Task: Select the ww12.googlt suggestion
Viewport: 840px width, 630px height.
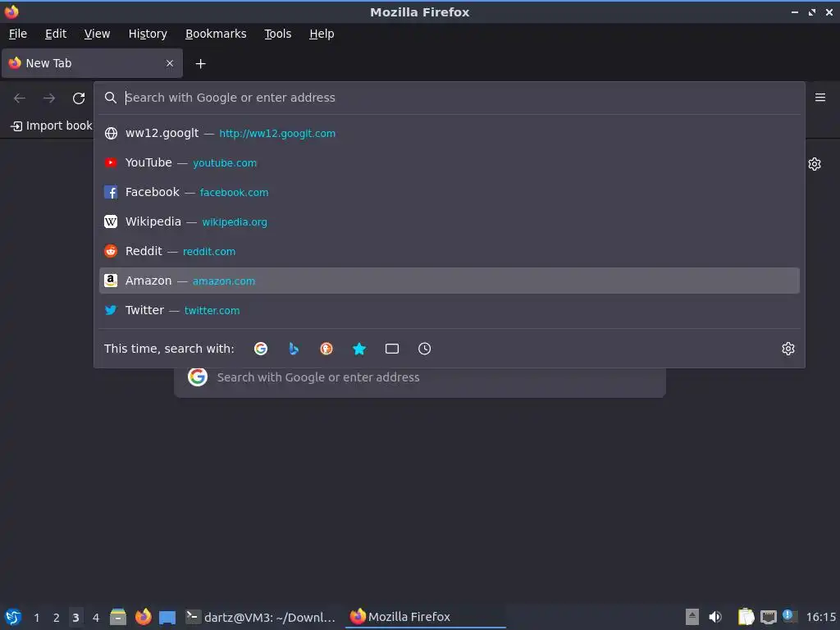Action: [x=450, y=134]
